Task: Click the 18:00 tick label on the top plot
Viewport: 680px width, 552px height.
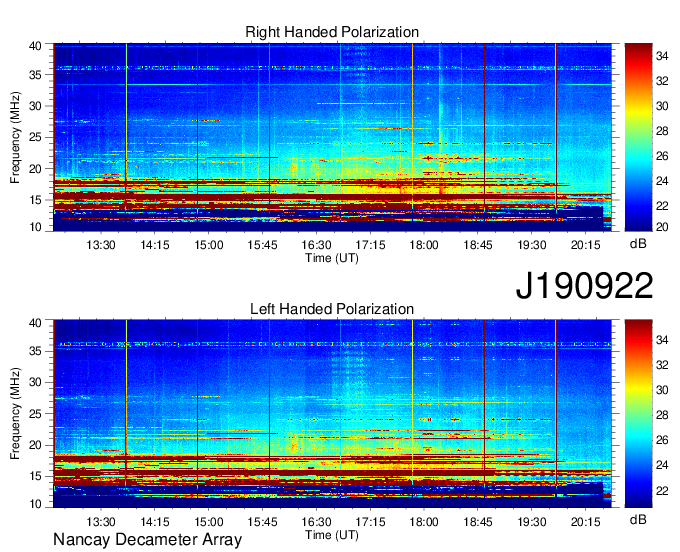Action: click(424, 245)
